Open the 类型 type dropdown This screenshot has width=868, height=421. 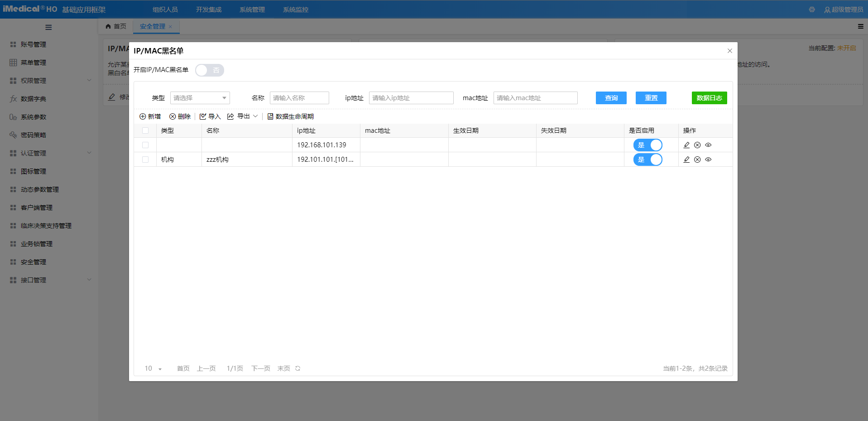pos(200,98)
